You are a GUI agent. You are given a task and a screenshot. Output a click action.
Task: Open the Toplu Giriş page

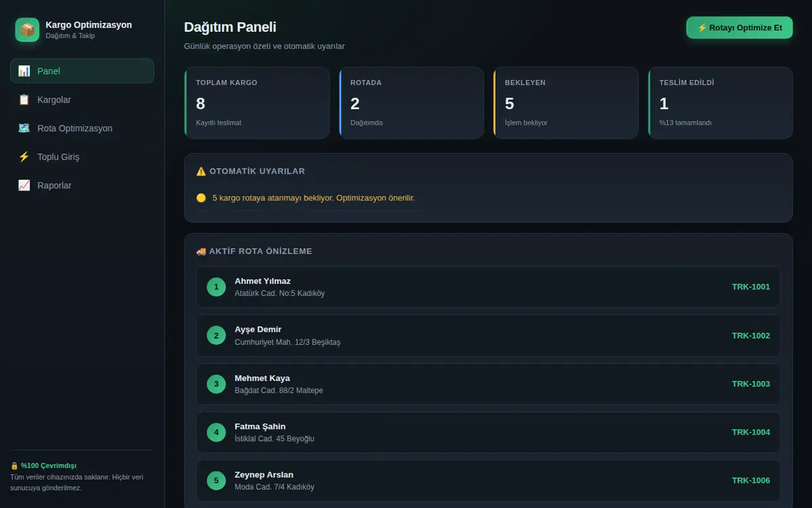click(x=82, y=156)
